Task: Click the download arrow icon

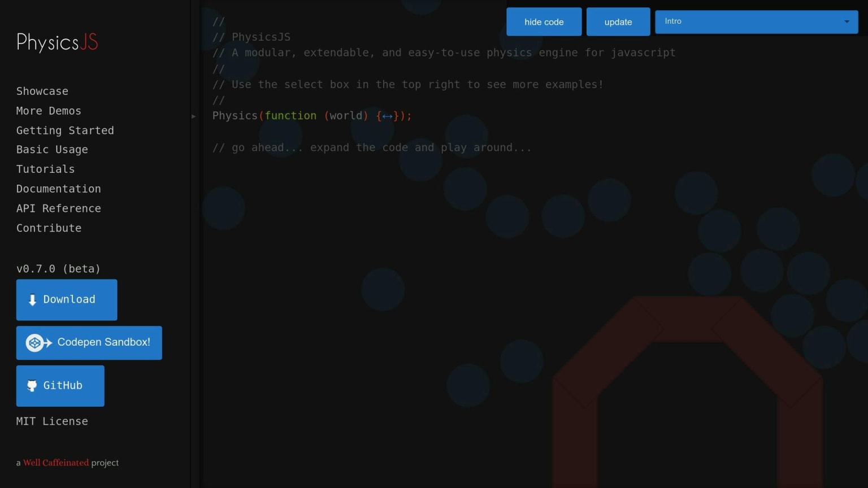Action: click(x=32, y=300)
